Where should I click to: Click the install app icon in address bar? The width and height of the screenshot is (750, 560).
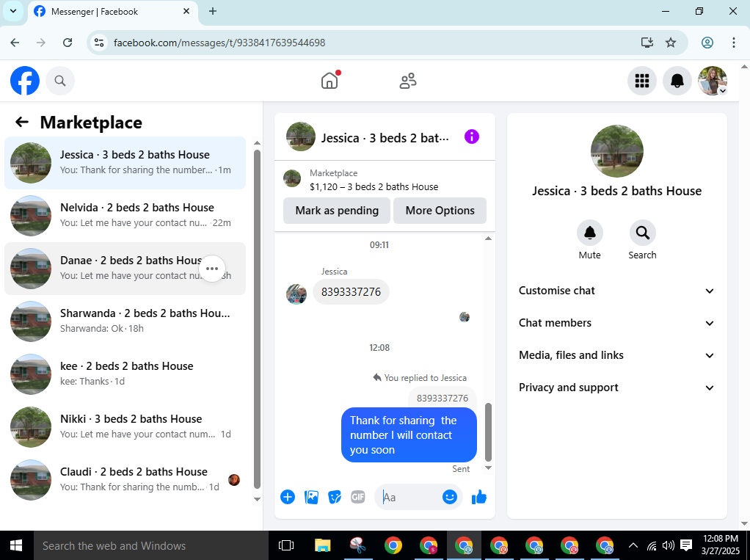tap(647, 43)
